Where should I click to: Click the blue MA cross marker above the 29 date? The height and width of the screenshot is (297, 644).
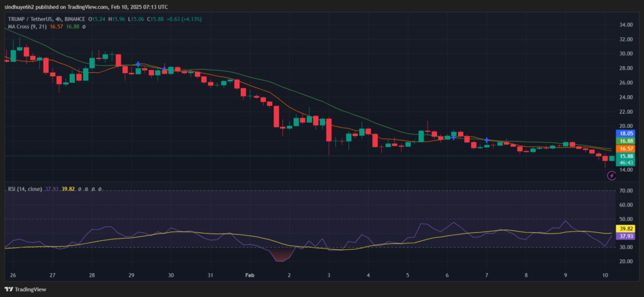tap(138, 64)
